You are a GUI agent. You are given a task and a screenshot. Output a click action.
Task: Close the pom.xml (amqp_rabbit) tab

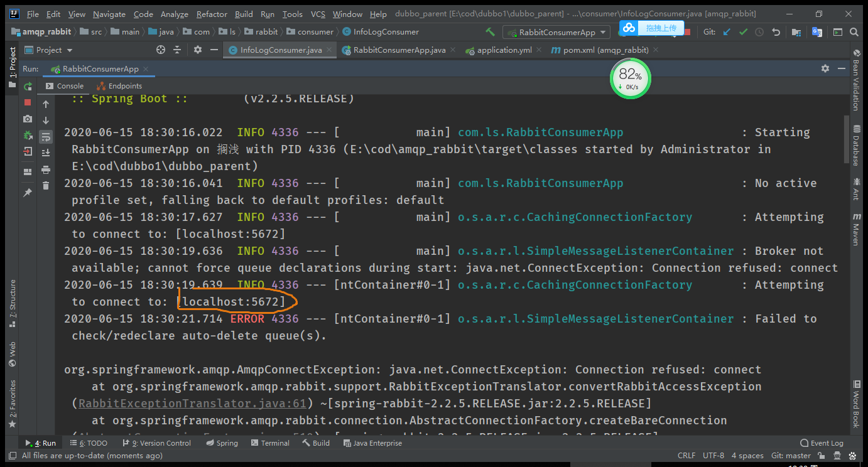point(656,50)
